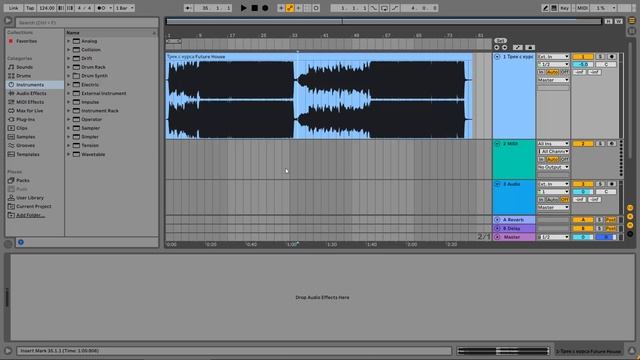Toggle A Reverb return activator
Image resolution: width=640 pixels, height=360 pixels.
coord(582,220)
